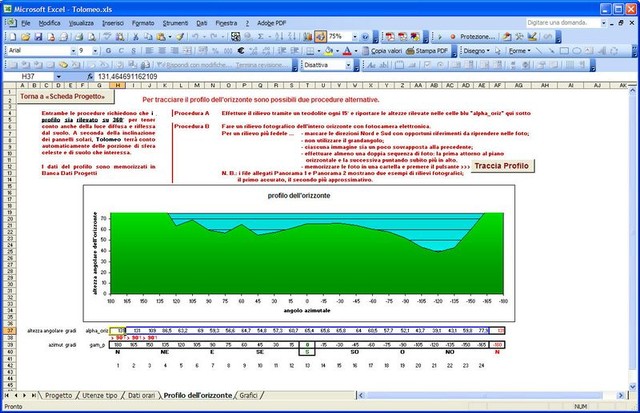Activate the Format Painter brush
This screenshot has width=640, height=413.
coord(180,37)
